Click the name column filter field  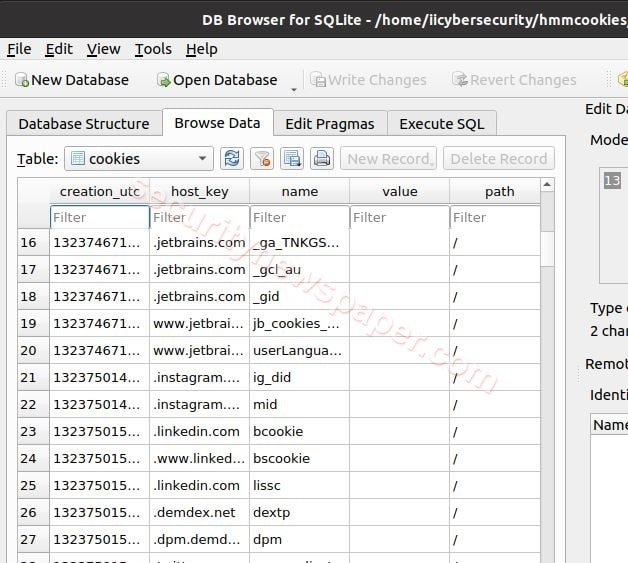(x=300, y=217)
